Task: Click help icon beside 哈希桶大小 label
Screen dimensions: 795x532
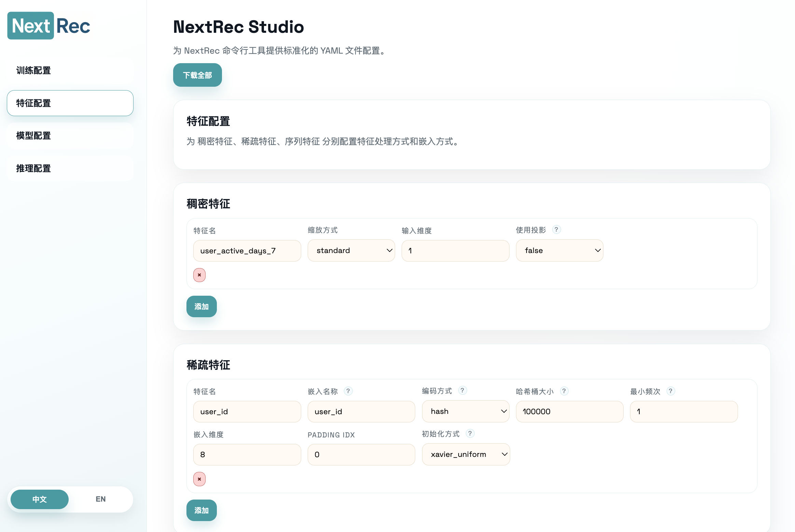Action: (564, 391)
